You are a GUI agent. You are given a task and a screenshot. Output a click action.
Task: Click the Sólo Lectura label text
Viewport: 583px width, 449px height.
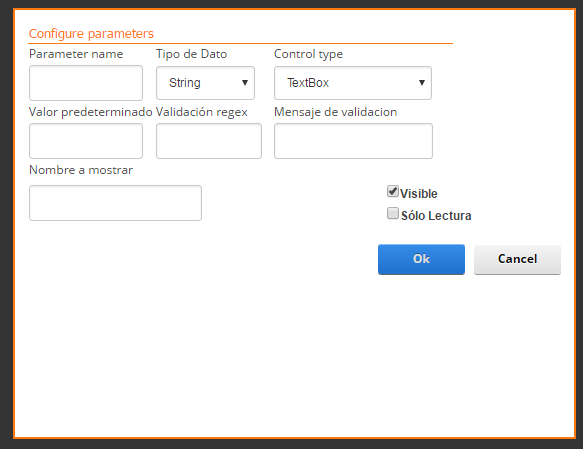(x=436, y=216)
